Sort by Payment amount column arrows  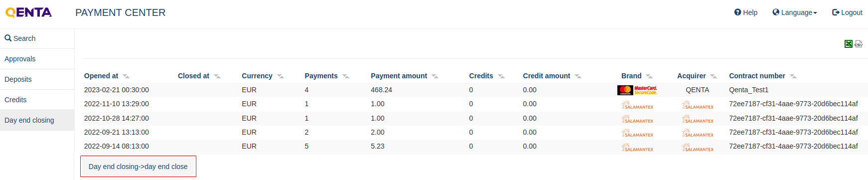click(x=435, y=76)
